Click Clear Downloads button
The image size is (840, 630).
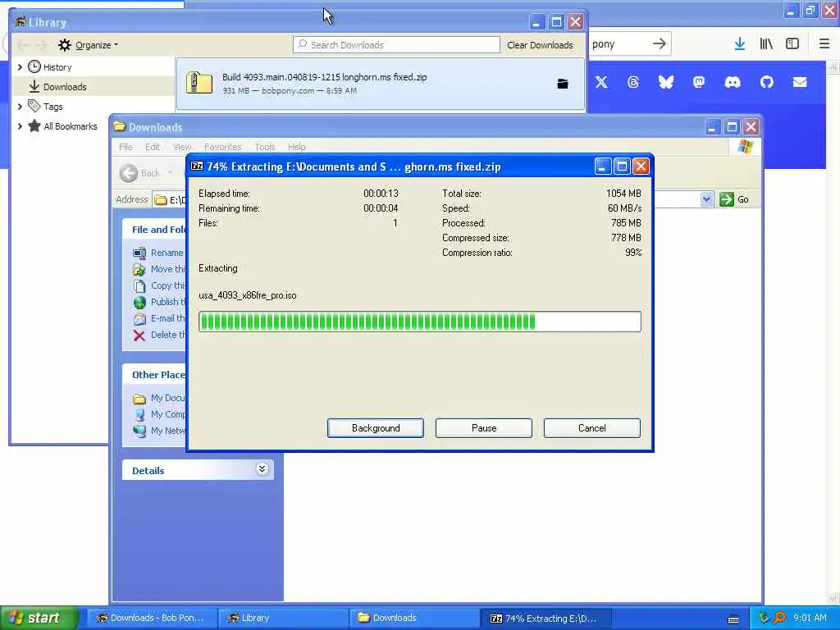tap(540, 45)
